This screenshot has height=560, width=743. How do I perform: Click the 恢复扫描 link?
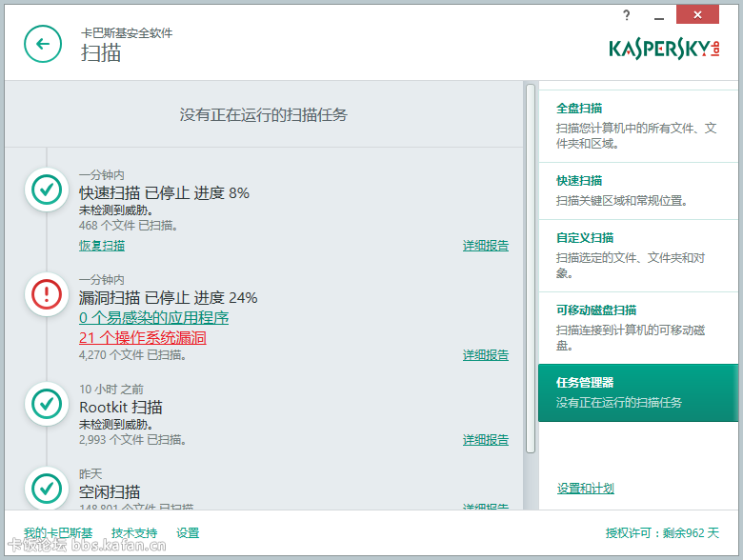pyautogui.click(x=102, y=246)
